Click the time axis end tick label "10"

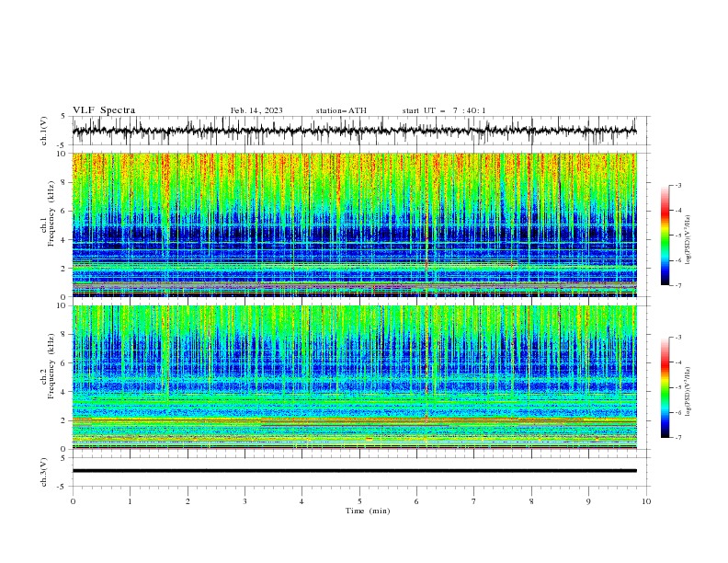point(646,501)
